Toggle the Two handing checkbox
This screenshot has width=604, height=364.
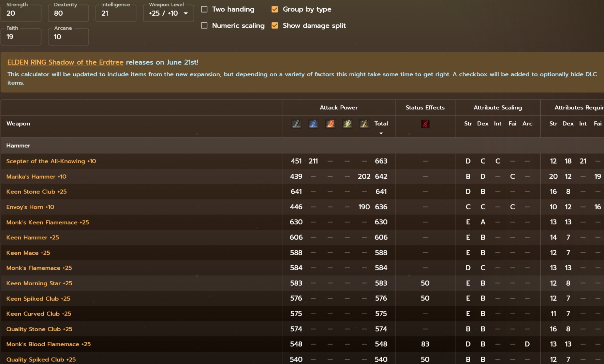204,9
